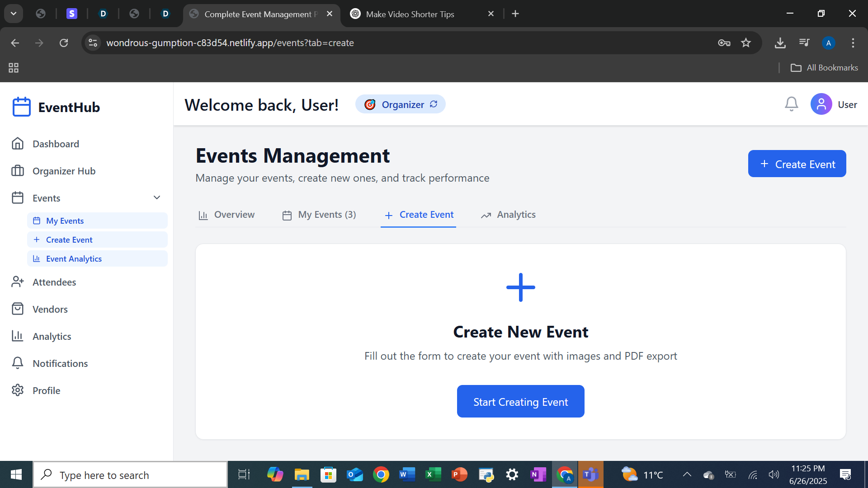Show hidden system tray icons chevron

pos(687,474)
